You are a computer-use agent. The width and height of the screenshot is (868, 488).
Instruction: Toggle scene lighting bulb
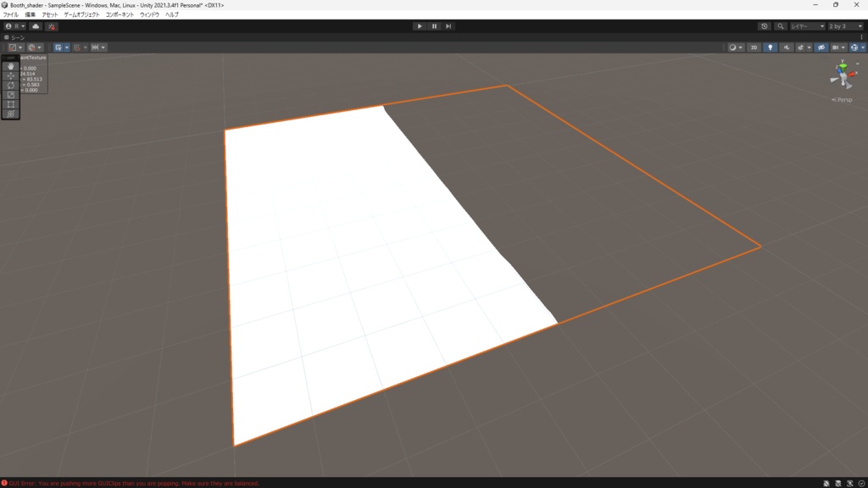click(770, 47)
